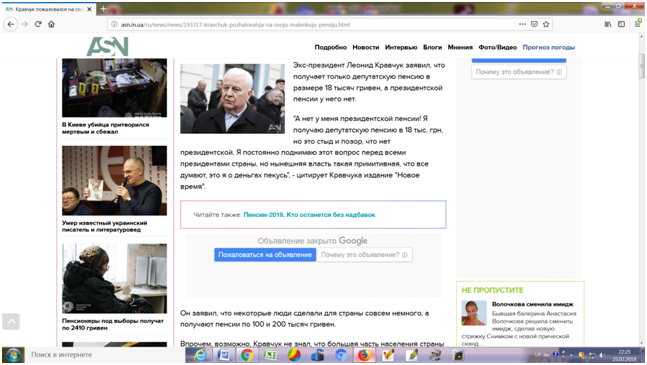
Task: Save page to Pocket
Action: (x=534, y=24)
